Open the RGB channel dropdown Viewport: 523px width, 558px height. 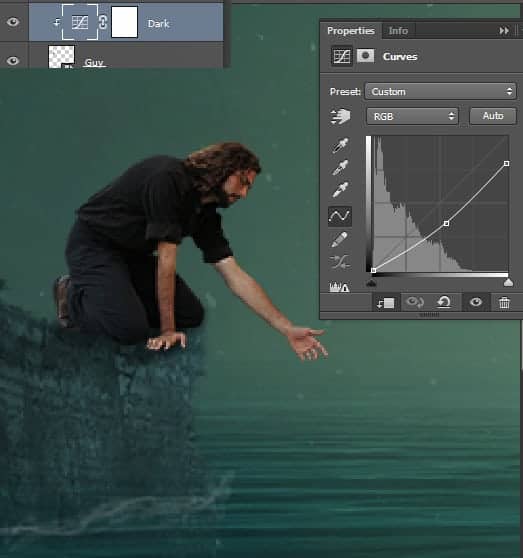pos(412,116)
